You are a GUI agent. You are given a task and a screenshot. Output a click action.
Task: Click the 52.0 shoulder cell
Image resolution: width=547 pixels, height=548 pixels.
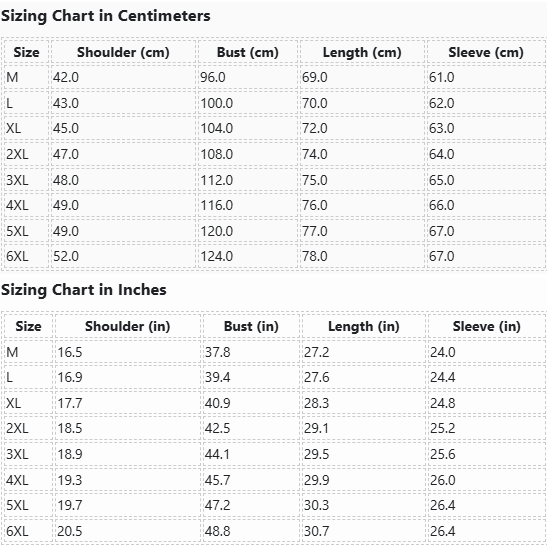point(123,257)
